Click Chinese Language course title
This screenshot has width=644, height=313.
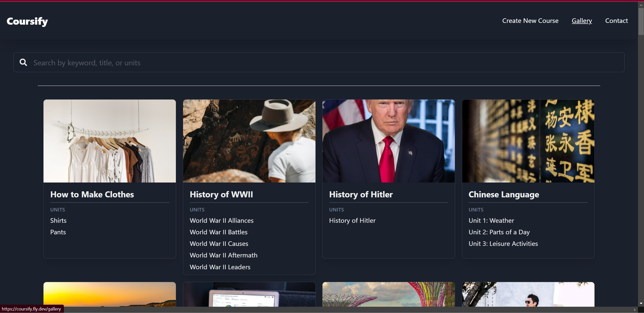click(504, 194)
